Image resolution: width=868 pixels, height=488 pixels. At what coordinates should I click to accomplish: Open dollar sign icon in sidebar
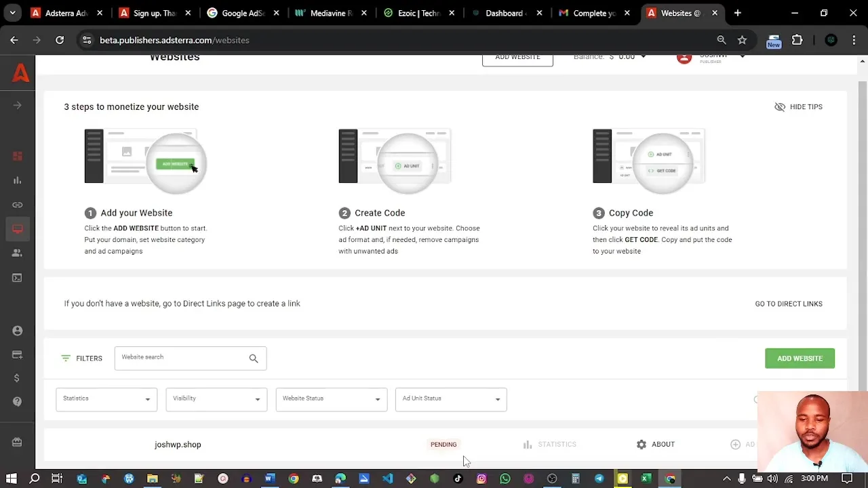coord(18,378)
